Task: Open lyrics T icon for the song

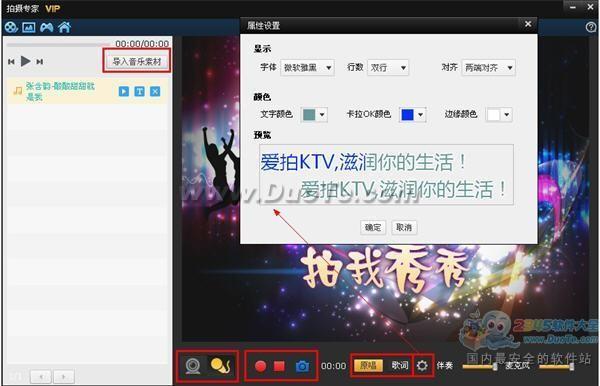Action: tap(139, 91)
